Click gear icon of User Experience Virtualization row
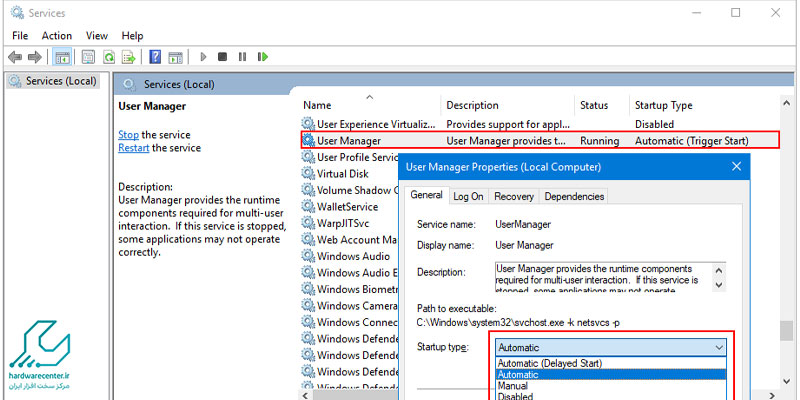800x400 pixels. click(x=308, y=123)
